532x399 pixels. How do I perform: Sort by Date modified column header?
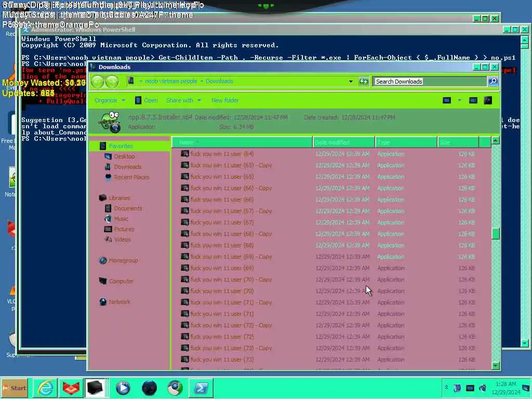click(x=344, y=142)
